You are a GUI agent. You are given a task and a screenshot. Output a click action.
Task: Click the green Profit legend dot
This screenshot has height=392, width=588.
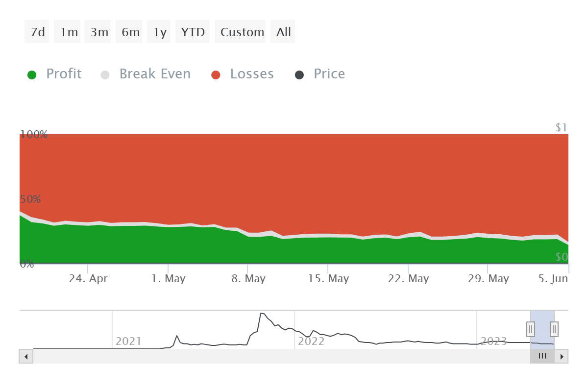pos(32,73)
